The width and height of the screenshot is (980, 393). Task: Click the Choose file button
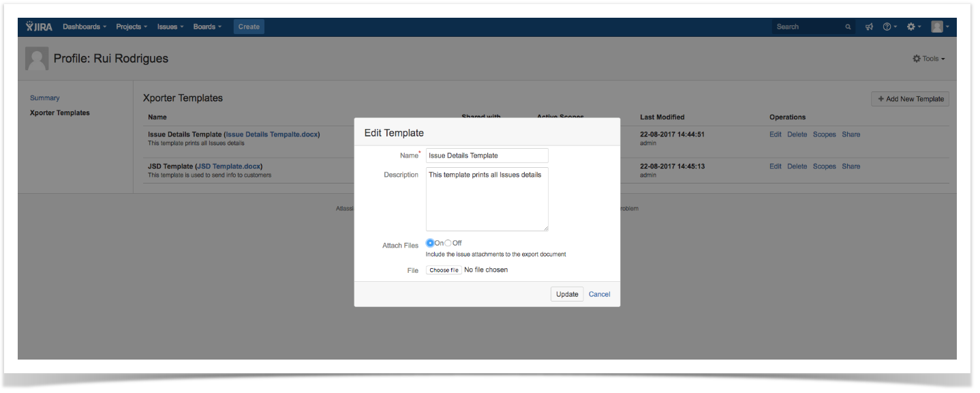444,270
